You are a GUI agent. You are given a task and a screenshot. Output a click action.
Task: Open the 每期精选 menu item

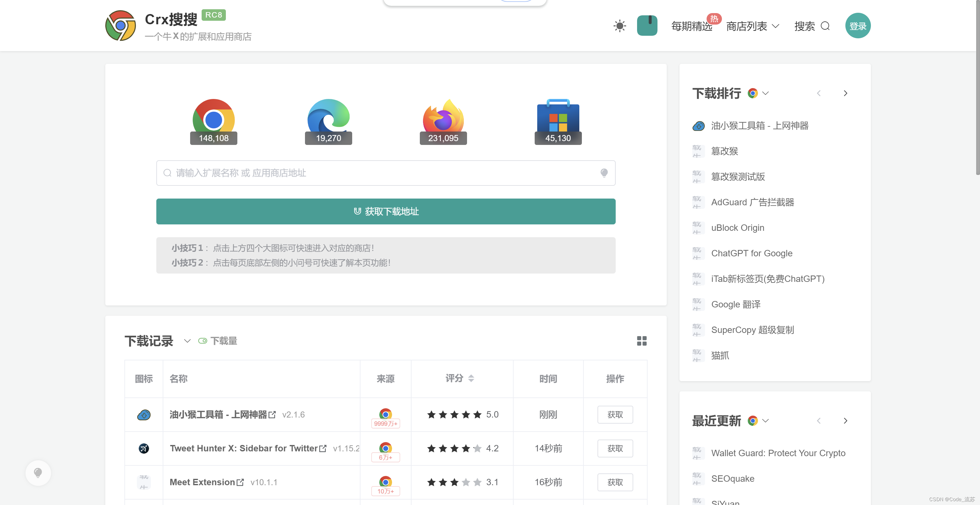691,26
